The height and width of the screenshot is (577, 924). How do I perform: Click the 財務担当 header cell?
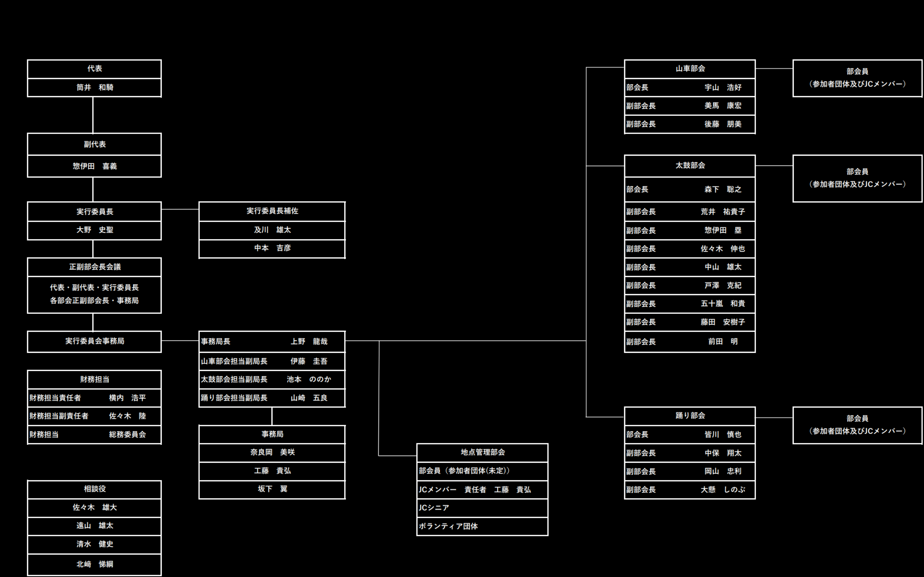(x=94, y=379)
